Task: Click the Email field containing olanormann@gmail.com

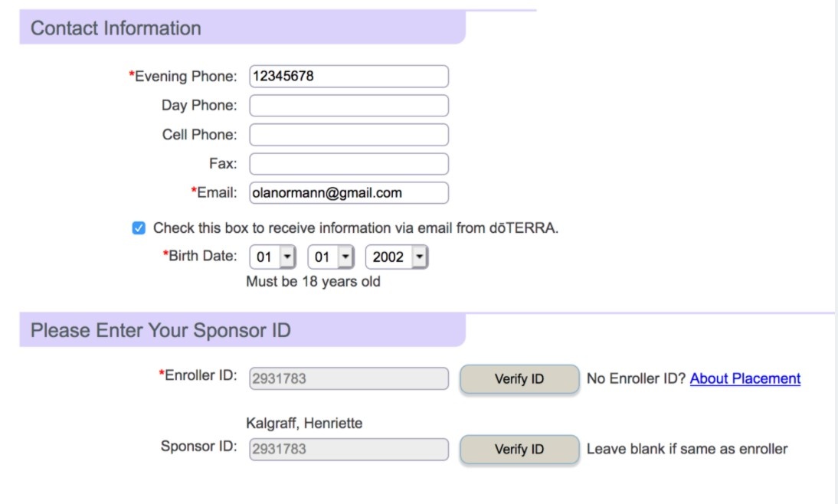Action: click(349, 193)
